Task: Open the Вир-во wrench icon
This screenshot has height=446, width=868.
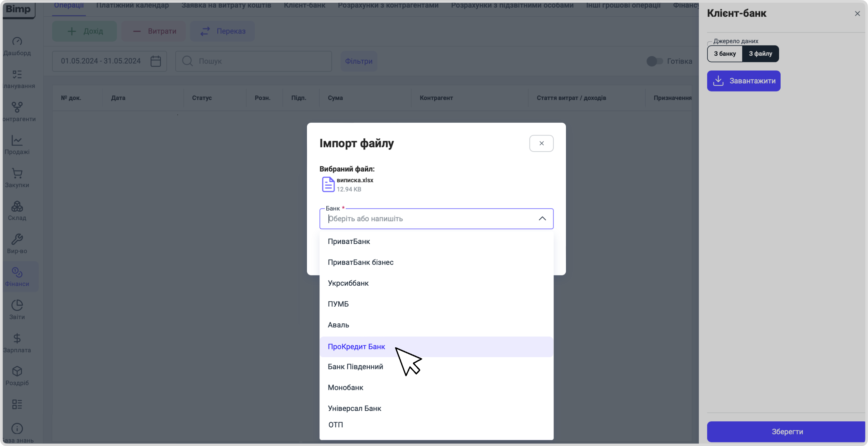Action: (17, 239)
